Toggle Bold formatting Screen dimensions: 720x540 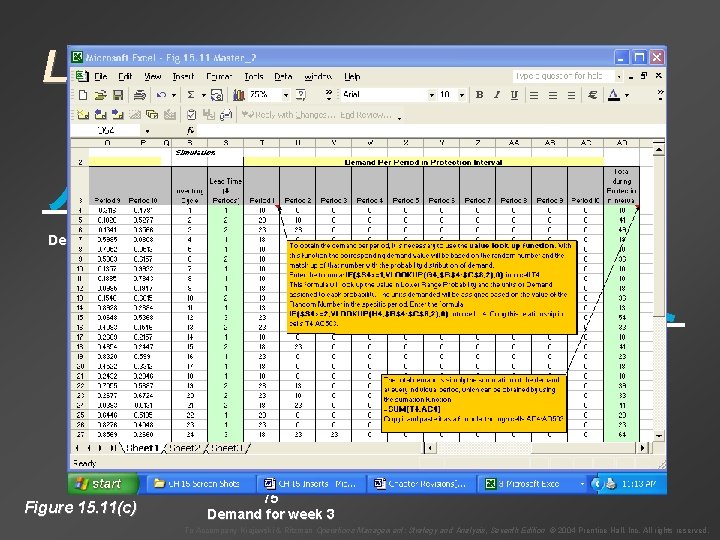click(479, 95)
